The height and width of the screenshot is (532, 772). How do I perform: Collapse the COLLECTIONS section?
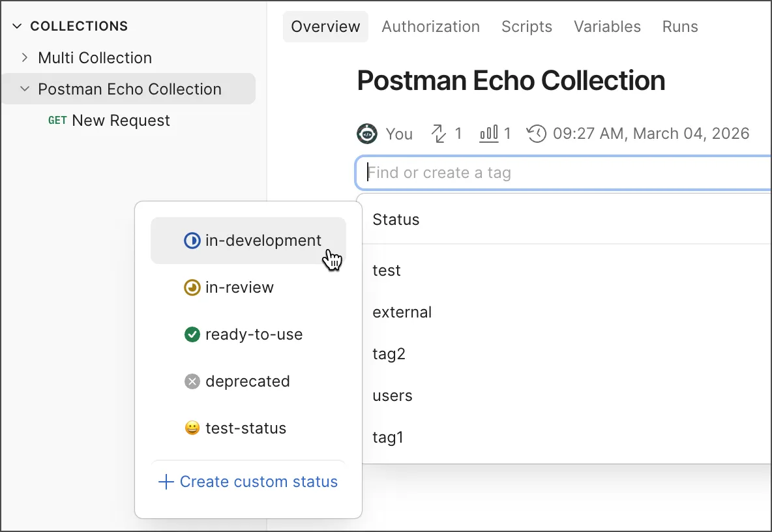(x=17, y=26)
